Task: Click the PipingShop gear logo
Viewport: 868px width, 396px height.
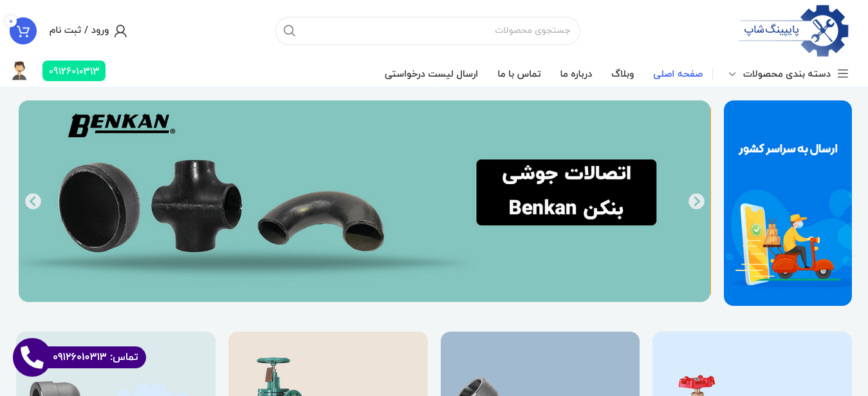Action: coord(794,30)
